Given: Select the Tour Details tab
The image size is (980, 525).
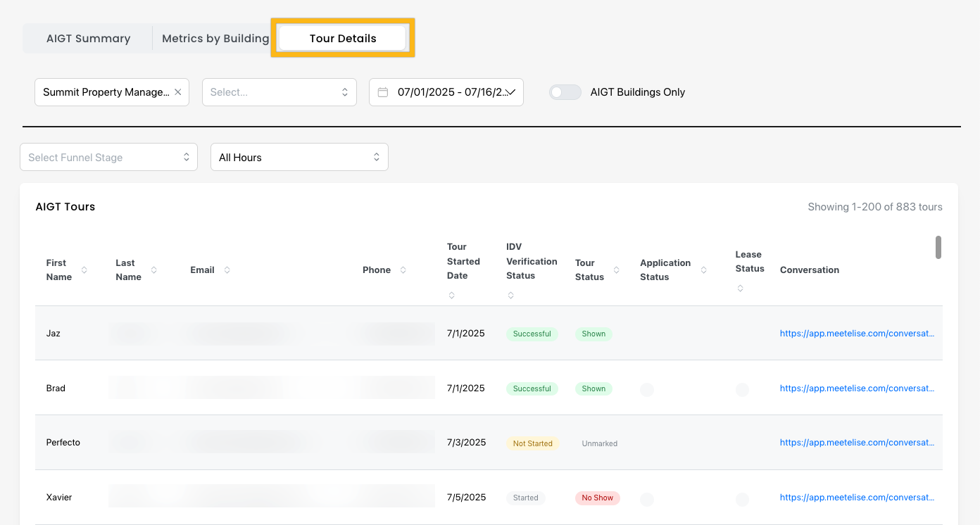Looking at the screenshot, I should coord(343,39).
